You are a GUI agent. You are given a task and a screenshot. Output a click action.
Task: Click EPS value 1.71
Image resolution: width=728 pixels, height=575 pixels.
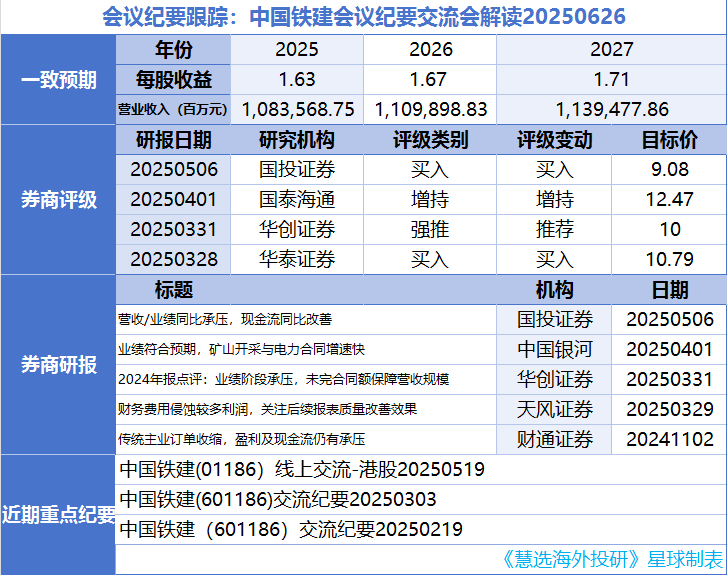611,79
